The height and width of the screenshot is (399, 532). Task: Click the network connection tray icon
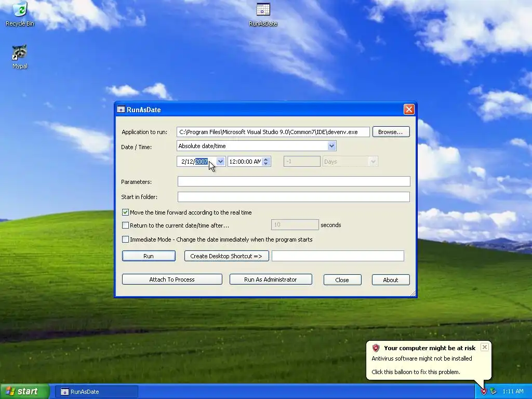pyautogui.click(x=494, y=392)
